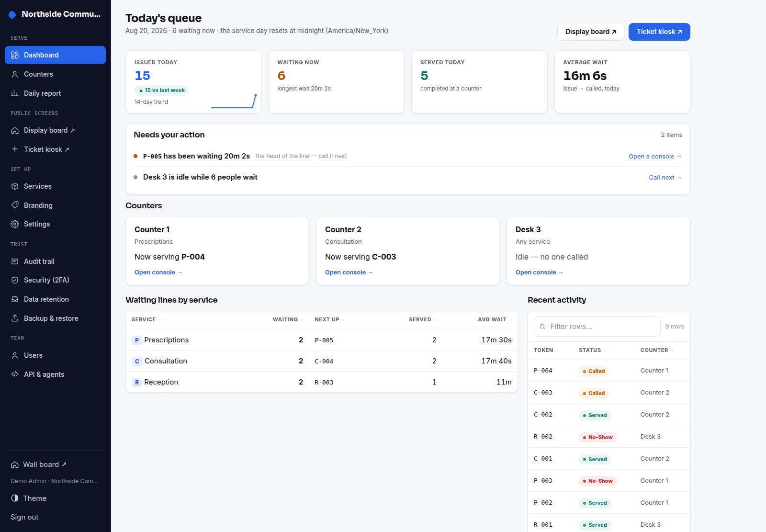
Task: Open Dashboard via its grid icon
Action: tap(15, 55)
